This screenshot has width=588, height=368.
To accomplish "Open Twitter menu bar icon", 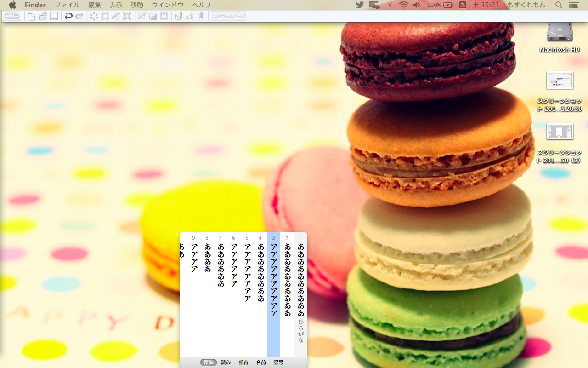I will (360, 5).
